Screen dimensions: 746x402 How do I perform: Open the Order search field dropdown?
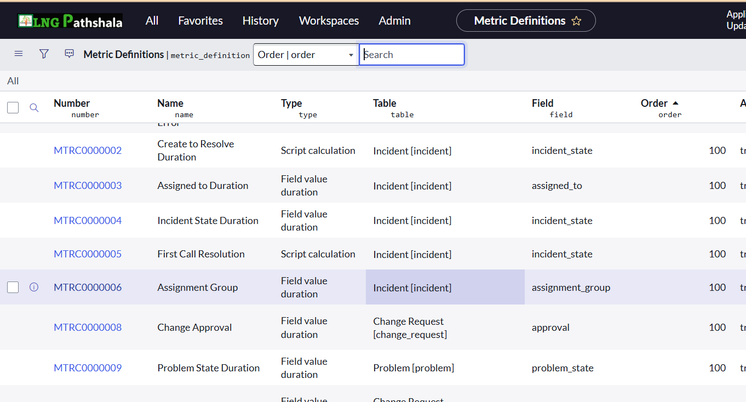tap(306, 55)
